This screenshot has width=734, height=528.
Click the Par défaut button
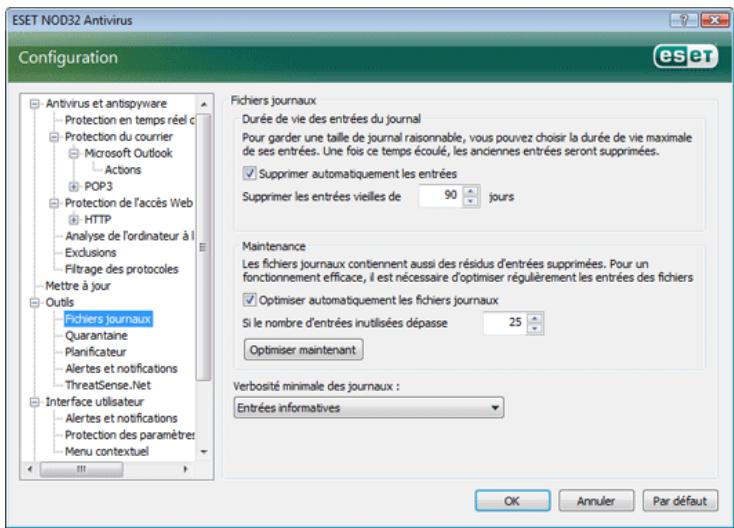coord(680,501)
